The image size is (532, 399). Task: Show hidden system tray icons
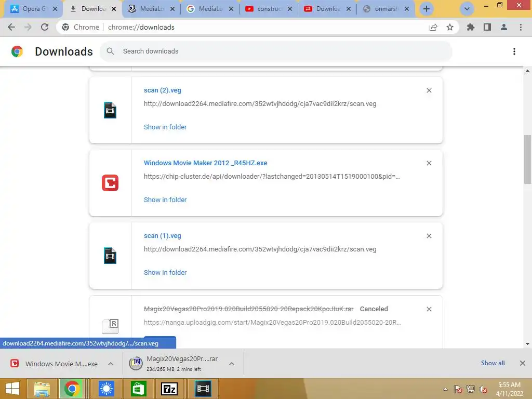(445, 389)
